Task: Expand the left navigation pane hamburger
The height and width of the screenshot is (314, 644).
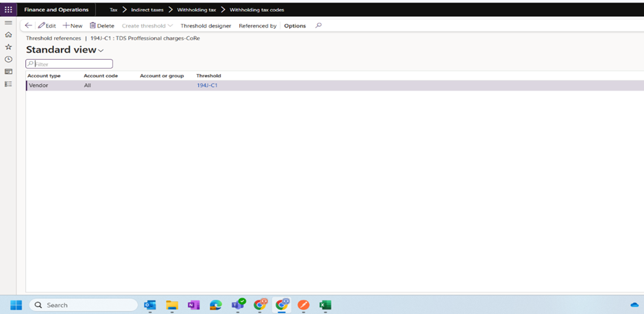Action: pyautogui.click(x=8, y=23)
